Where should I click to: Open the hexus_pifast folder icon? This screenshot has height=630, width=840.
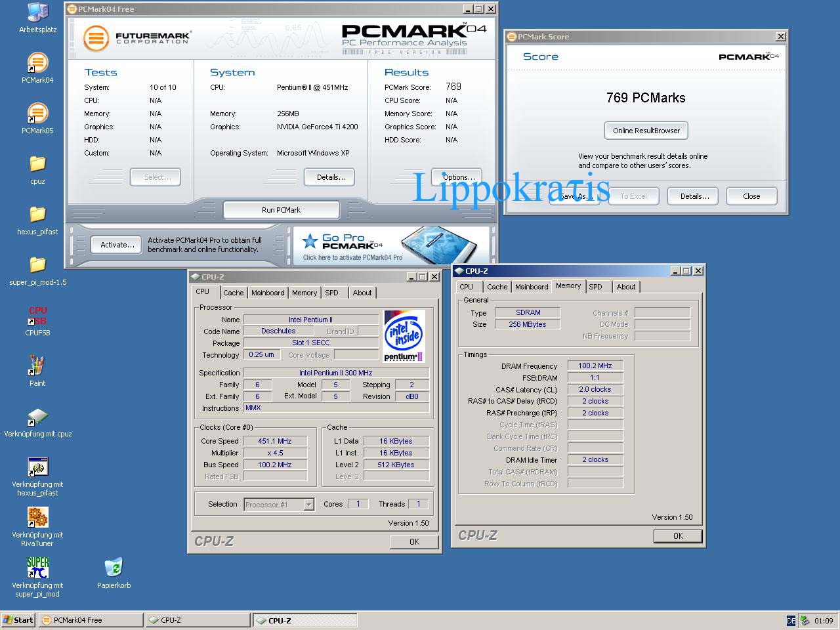(37, 220)
